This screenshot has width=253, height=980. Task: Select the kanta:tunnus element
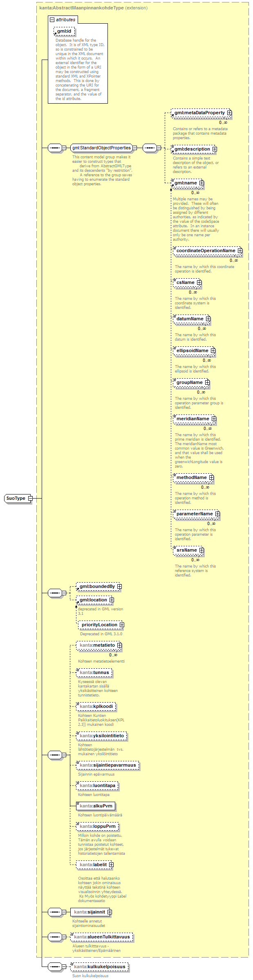(x=94, y=672)
